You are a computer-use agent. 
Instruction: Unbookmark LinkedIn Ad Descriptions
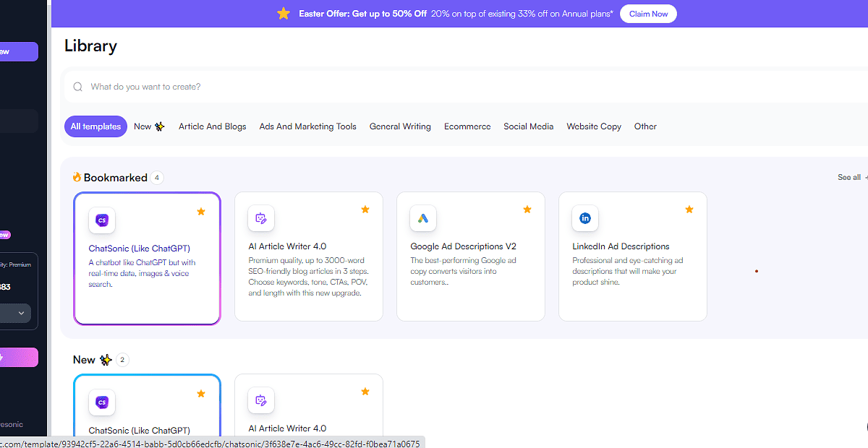point(689,210)
